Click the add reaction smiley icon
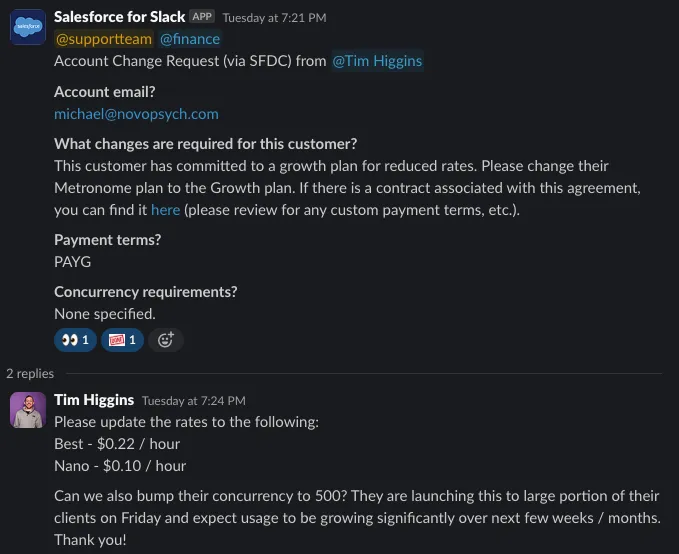This screenshot has height=554, width=679. point(166,340)
